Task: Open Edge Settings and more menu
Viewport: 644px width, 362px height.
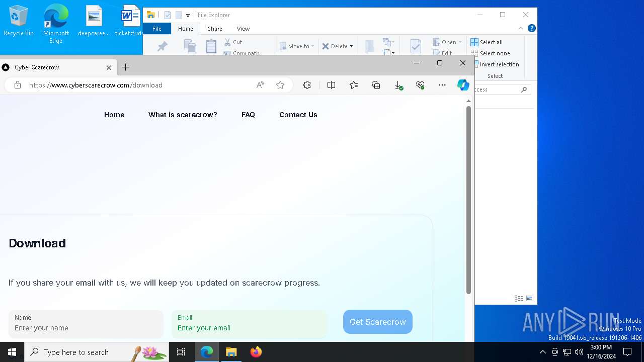Action: pos(442,85)
